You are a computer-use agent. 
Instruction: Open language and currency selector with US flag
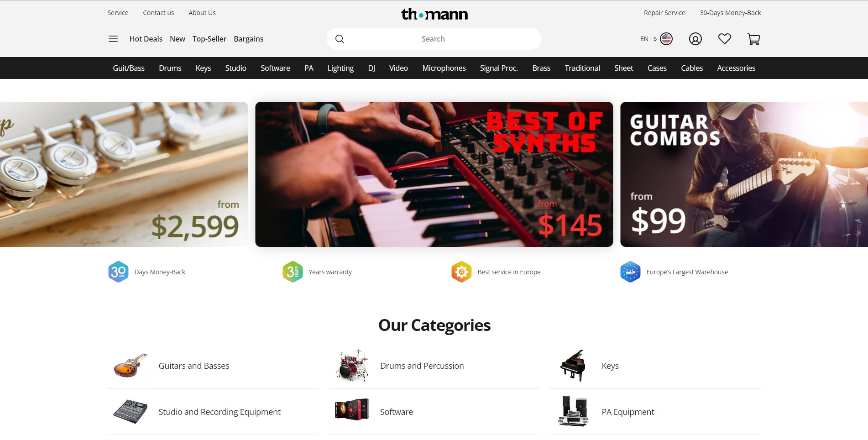pyautogui.click(x=656, y=39)
